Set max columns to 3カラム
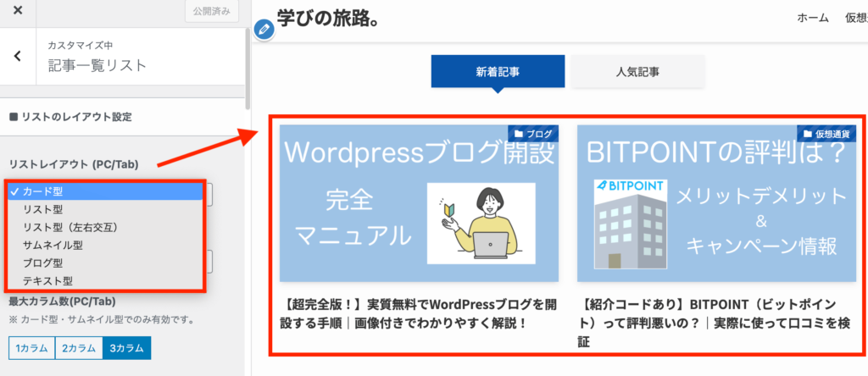868x376 pixels. pos(127,348)
